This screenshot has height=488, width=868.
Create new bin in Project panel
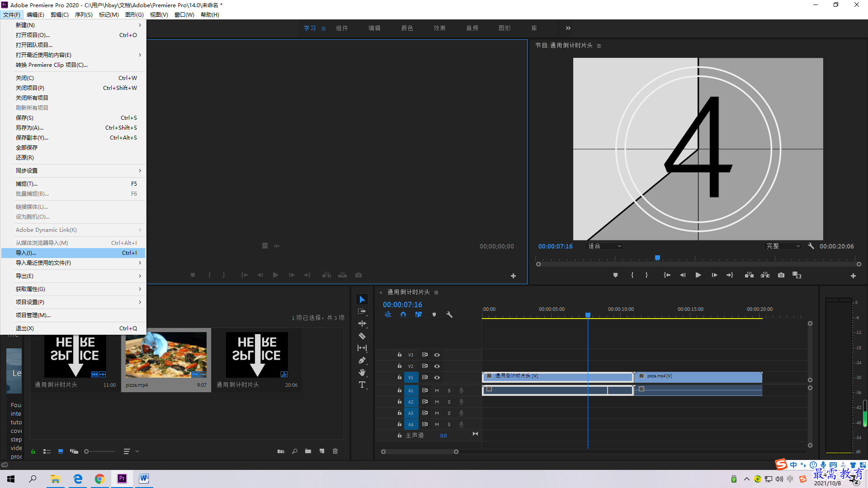pyautogui.click(x=308, y=451)
